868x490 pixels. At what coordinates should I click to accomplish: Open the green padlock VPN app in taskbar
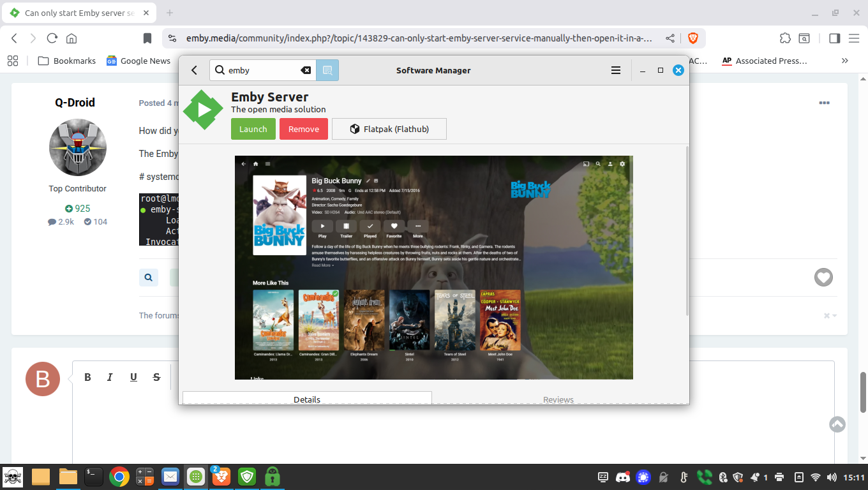click(273, 477)
